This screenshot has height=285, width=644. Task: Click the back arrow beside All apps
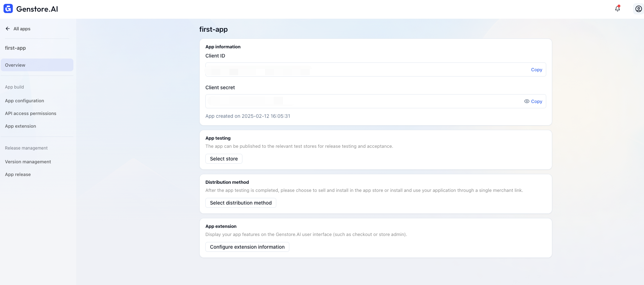[8, 29]
